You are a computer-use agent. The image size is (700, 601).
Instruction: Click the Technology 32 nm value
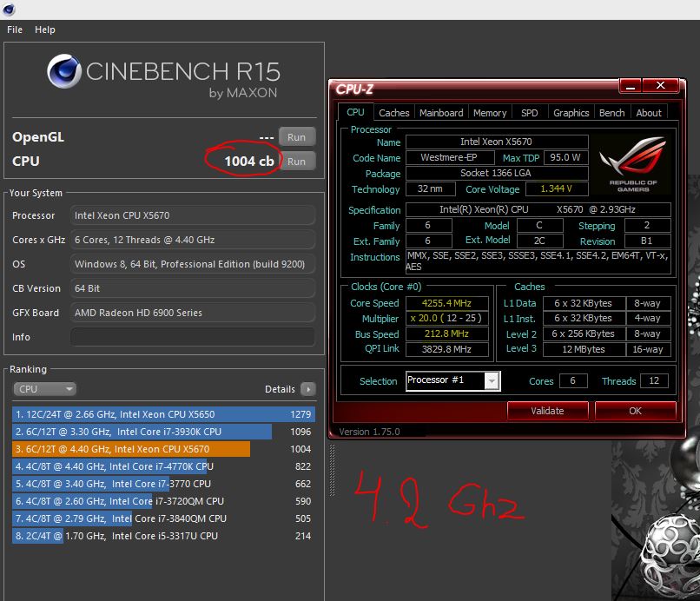pyautogui.click(x=431, y=188)
